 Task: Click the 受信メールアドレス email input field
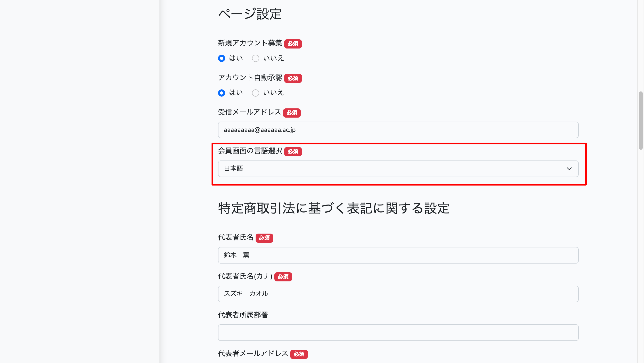click(398, 130)
